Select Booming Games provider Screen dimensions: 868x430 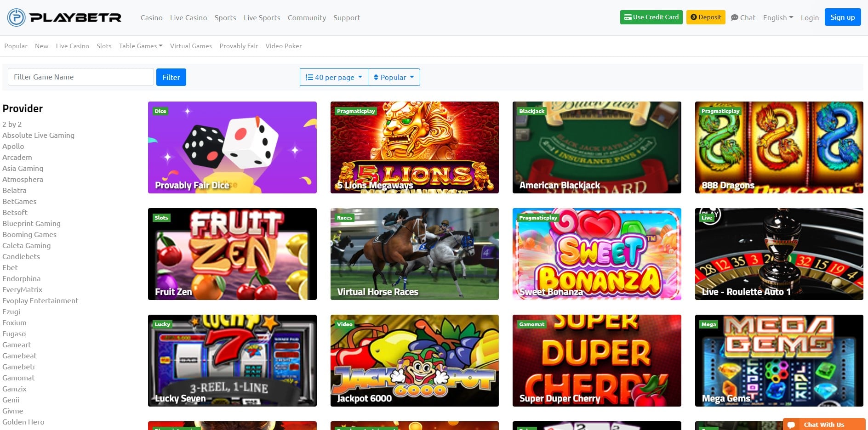[x=29, y=234]
